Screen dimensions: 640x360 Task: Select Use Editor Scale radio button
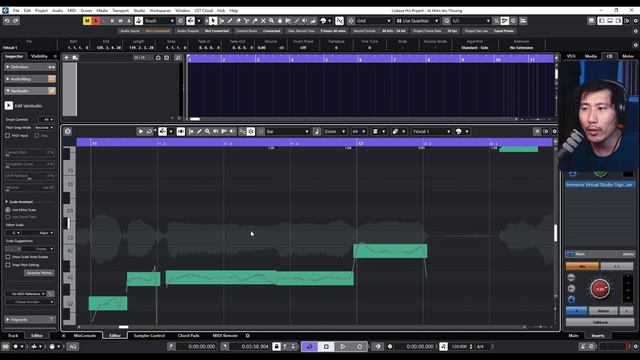click(x=8, y=209)
